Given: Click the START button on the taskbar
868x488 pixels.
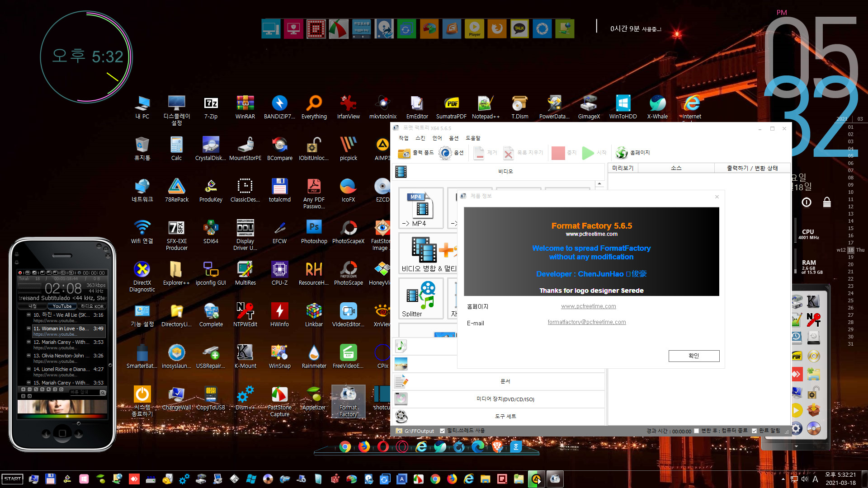Looking at the screenshot, I should 12,479.
